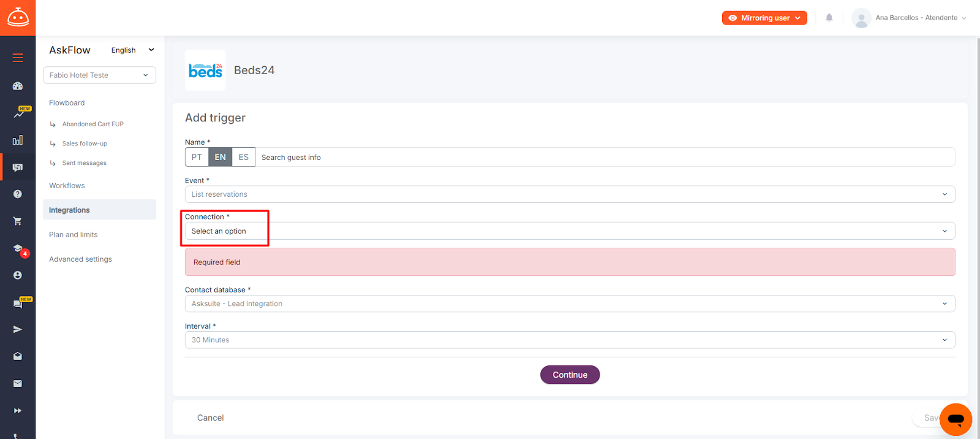Go to Workflows in the side menu
Screen dimensions: 980x439
click(x=67, y=186)
